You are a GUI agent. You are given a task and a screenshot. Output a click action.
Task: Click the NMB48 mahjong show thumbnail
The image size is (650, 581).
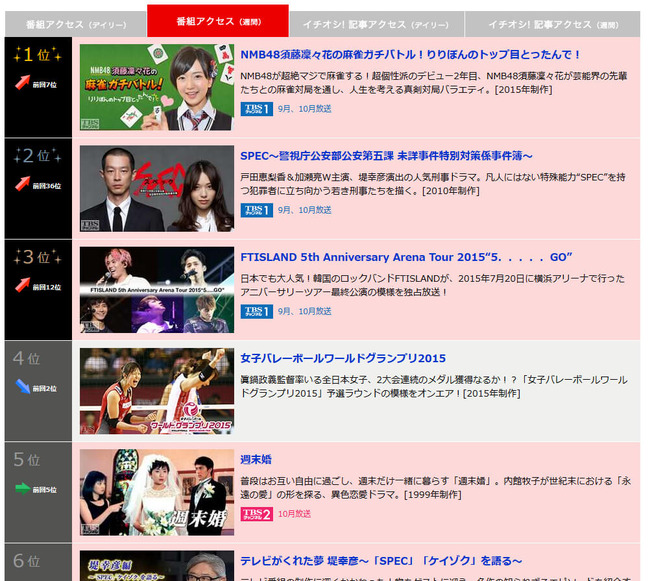pyautogui.click(x=157, y=87)
